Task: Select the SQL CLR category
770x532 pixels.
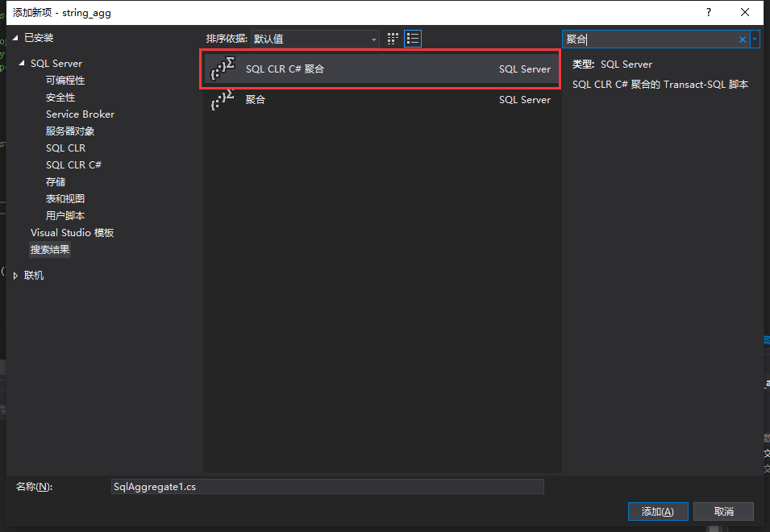Action: coord(65,148)
